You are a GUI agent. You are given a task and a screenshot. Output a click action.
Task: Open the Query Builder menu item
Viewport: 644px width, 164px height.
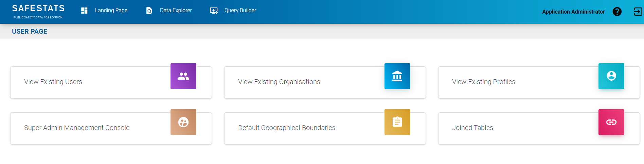240,11
